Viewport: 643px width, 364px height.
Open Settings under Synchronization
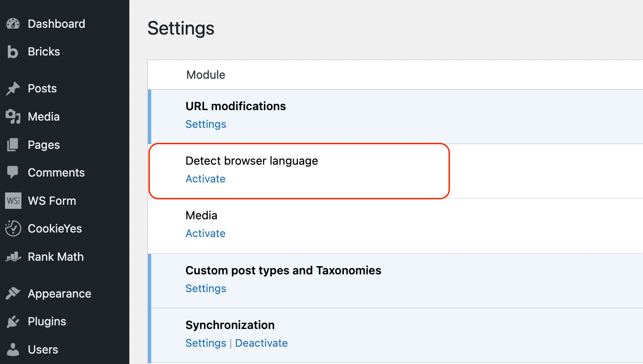[x=206, y=343]
